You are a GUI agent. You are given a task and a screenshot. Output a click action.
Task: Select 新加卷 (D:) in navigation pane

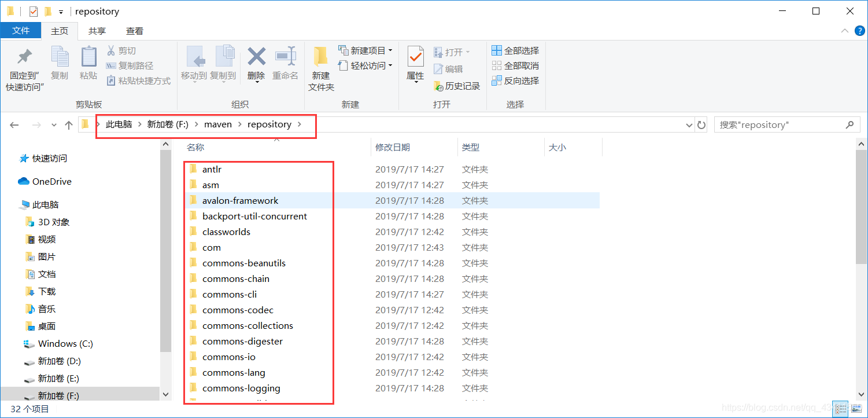tap(52, 361)
